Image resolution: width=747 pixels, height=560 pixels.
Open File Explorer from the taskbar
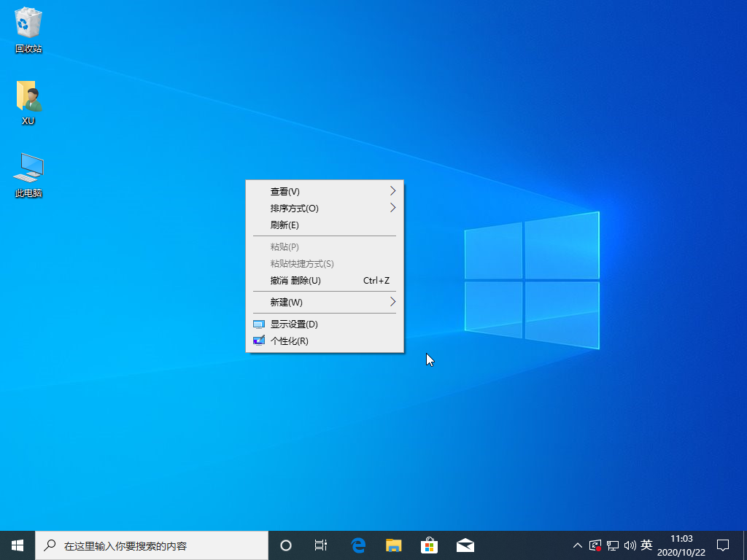click(x=393, y=545)
